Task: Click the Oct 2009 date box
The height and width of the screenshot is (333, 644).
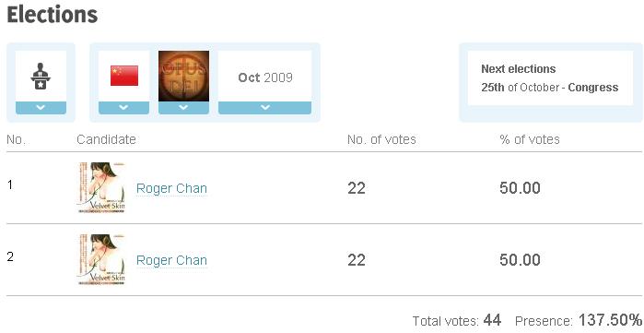Action: pyautogui.click(x=265, y=77)
